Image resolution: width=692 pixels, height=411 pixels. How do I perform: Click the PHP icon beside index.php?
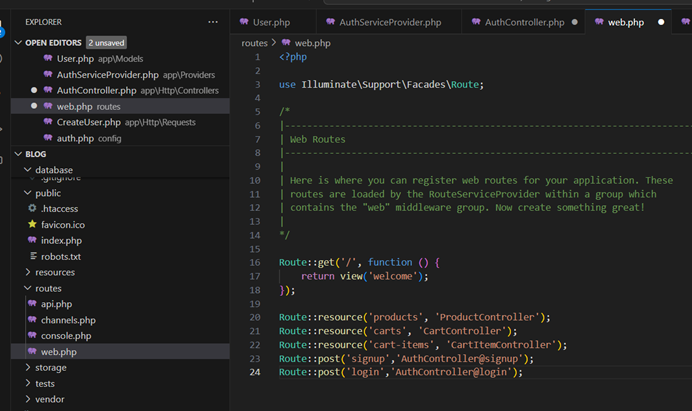(x=32, y=239)
